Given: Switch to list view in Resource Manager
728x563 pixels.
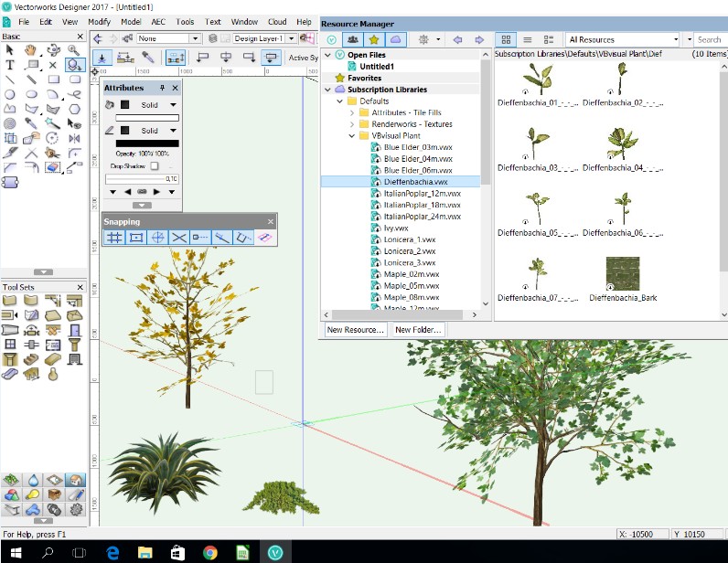Looking at the screenshot, I should click(x=528, y=39).
